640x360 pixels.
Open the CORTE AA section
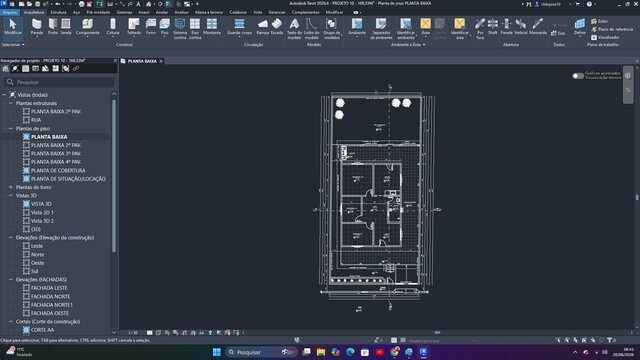coord(42,330)
